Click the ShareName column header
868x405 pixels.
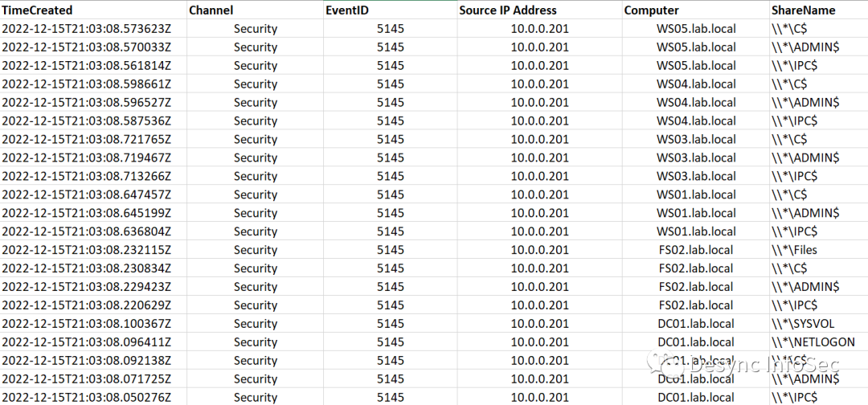click(803, 10)
